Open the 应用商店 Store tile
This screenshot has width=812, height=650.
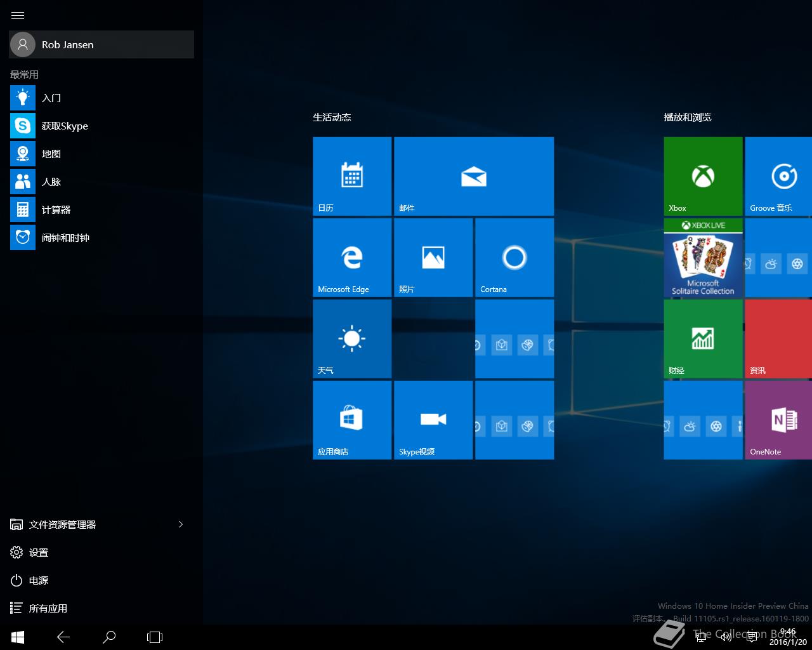point(352,420)
